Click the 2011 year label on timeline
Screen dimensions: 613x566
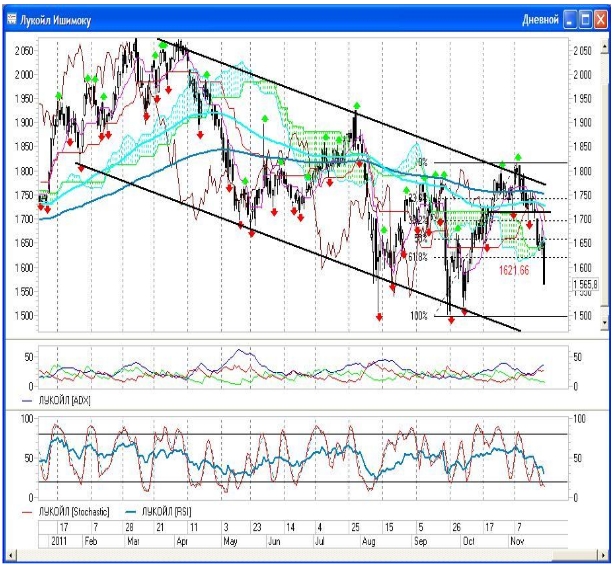[59, 541]
